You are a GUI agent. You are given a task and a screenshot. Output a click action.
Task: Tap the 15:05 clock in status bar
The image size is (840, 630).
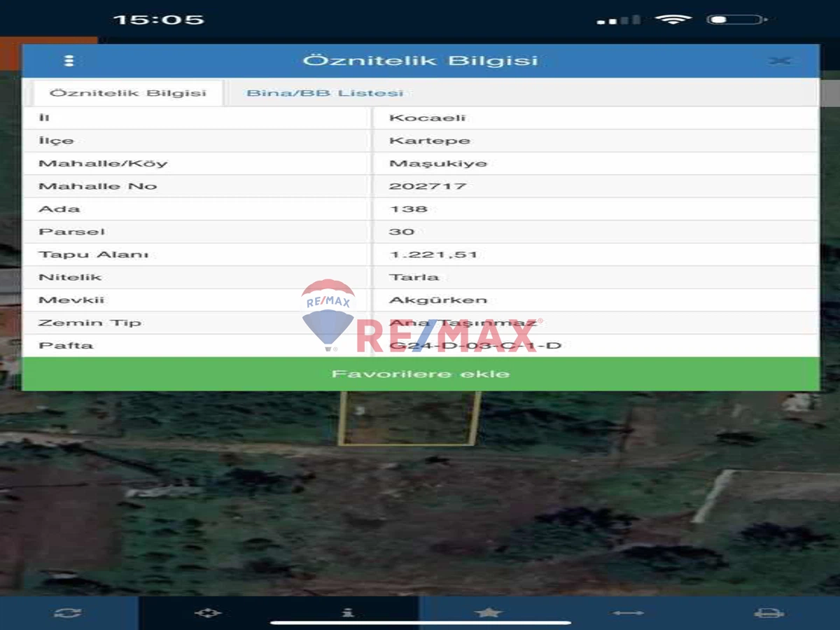tap(159, 20)
